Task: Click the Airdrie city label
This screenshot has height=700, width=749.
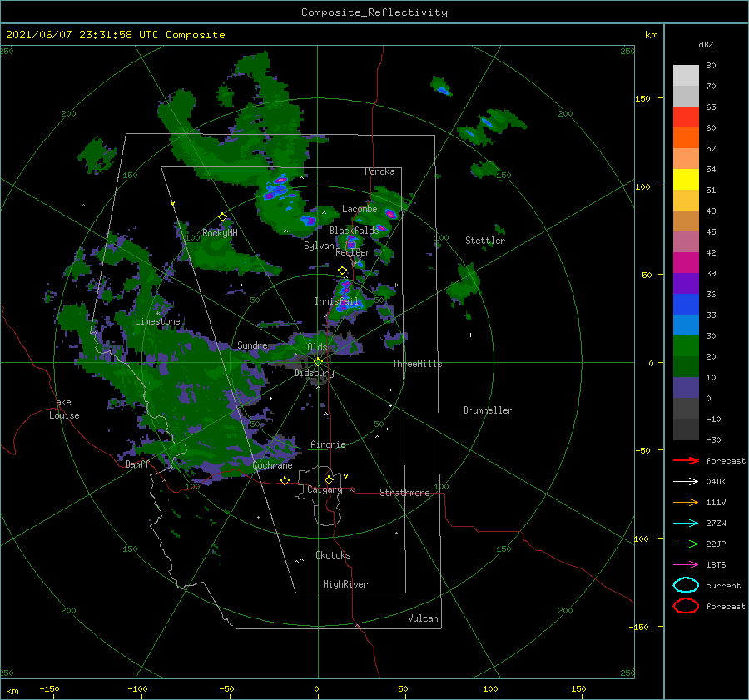Action: (328, 444)
